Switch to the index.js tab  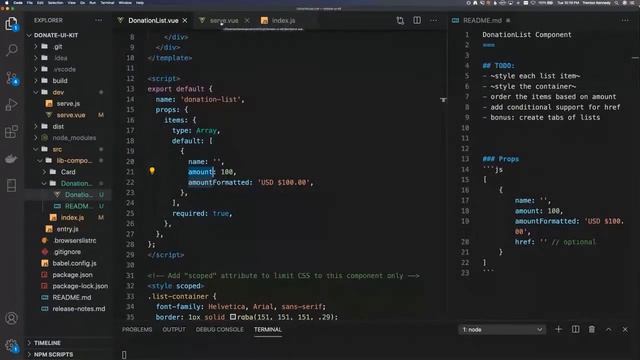283,20
